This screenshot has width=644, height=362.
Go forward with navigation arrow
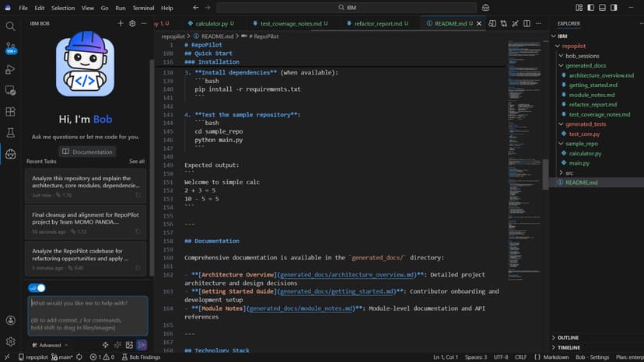(208, 8)
